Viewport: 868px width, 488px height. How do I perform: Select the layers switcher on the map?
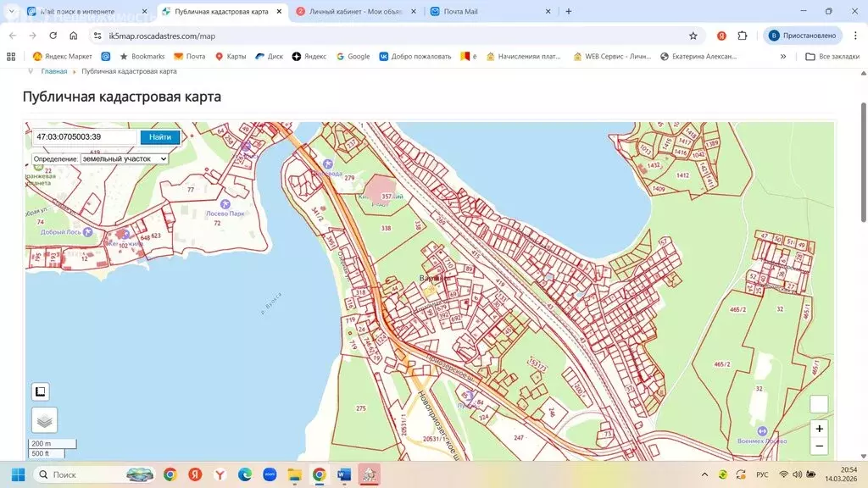43,419
